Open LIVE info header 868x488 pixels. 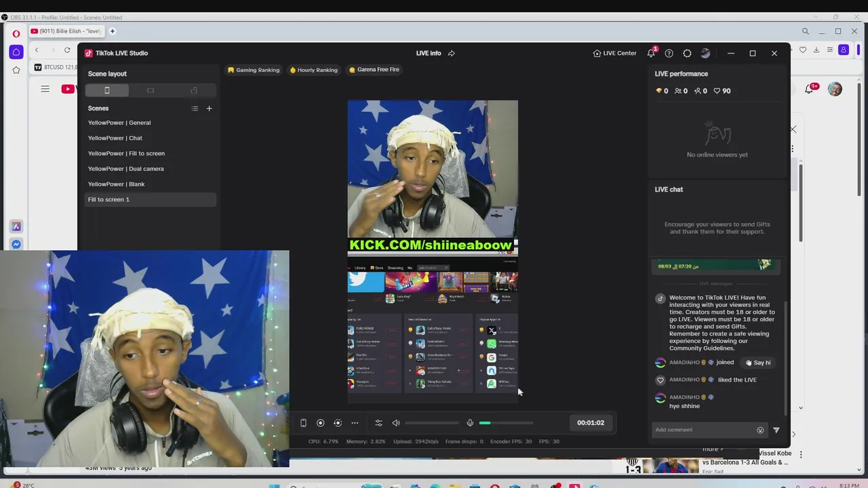(x=429, y=53)
